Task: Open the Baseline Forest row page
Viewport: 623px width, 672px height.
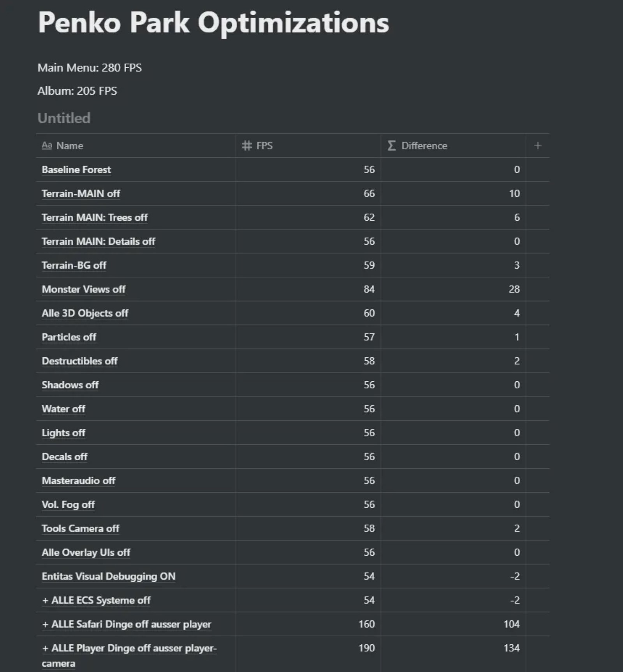Action: point(76,170)
